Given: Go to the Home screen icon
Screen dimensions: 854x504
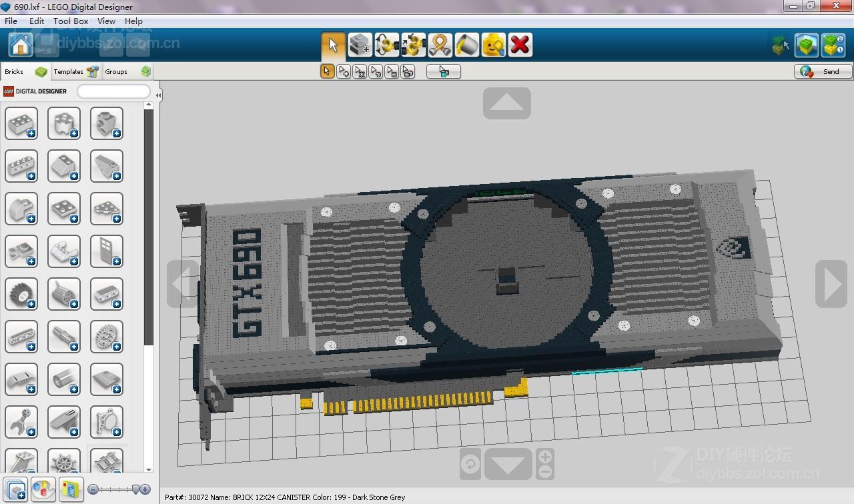Looking at the screenshot, I should 21,45.
